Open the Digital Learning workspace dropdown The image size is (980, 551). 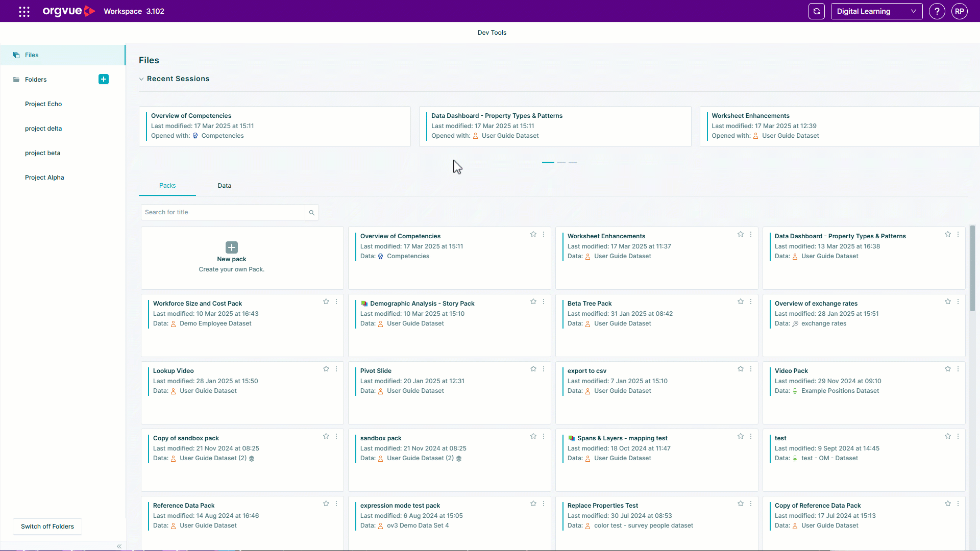876,11
